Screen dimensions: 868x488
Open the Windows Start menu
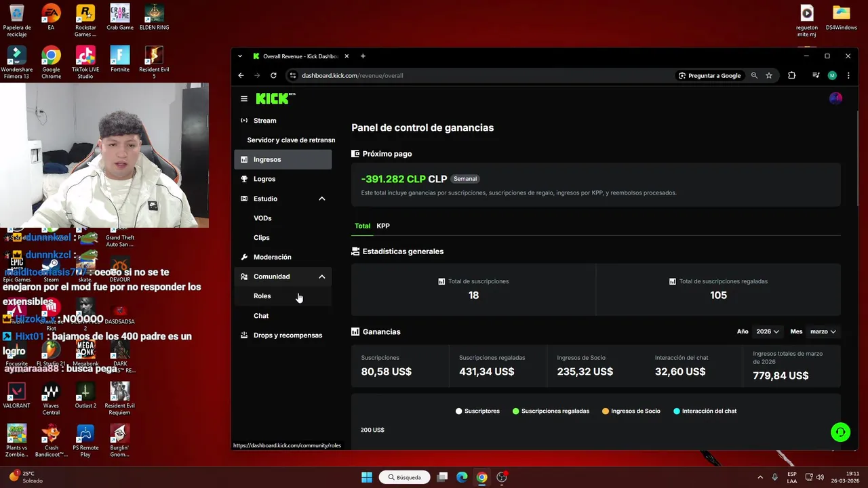click(366, 477)
